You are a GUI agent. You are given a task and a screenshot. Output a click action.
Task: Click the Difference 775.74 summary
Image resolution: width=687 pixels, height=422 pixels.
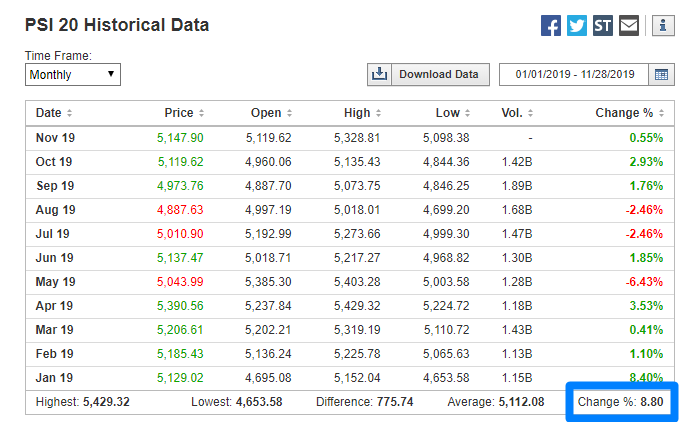pos(365,402)
